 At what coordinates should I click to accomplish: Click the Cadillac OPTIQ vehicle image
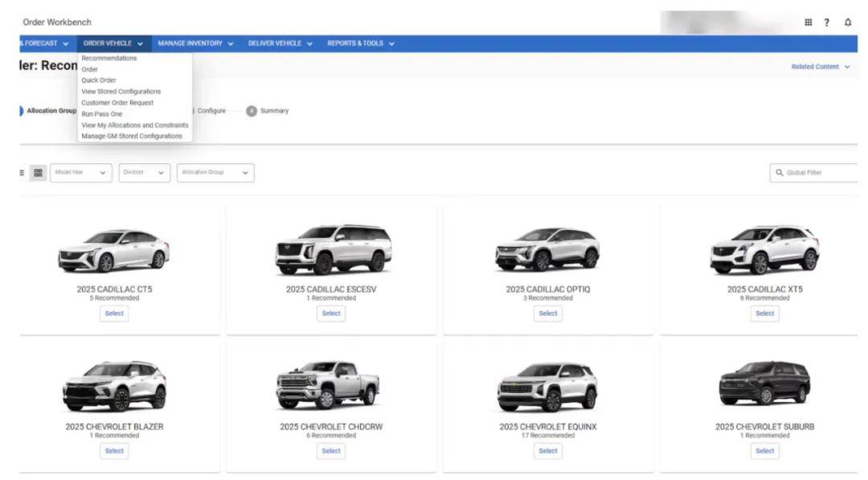[547, 249]
